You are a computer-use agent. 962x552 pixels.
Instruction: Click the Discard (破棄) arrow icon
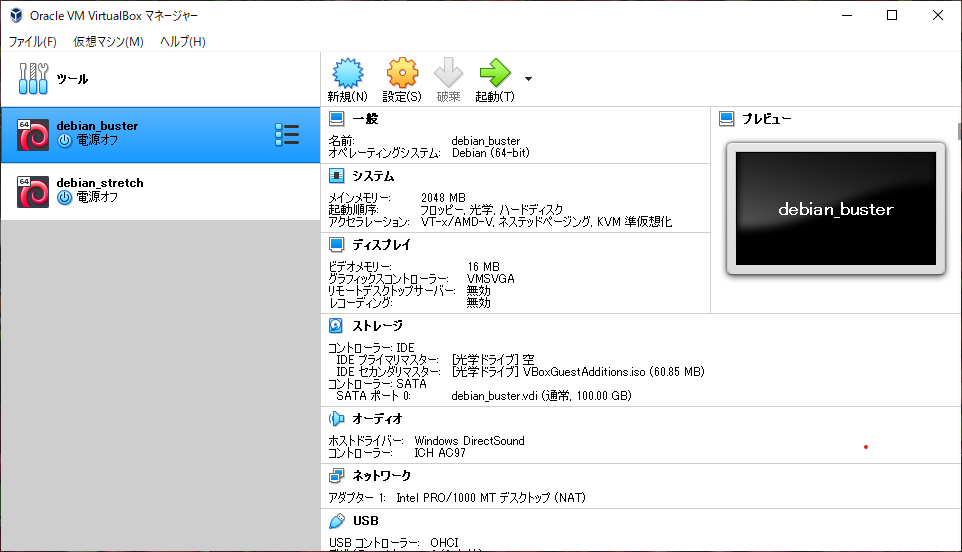click(x=448, y=73)
